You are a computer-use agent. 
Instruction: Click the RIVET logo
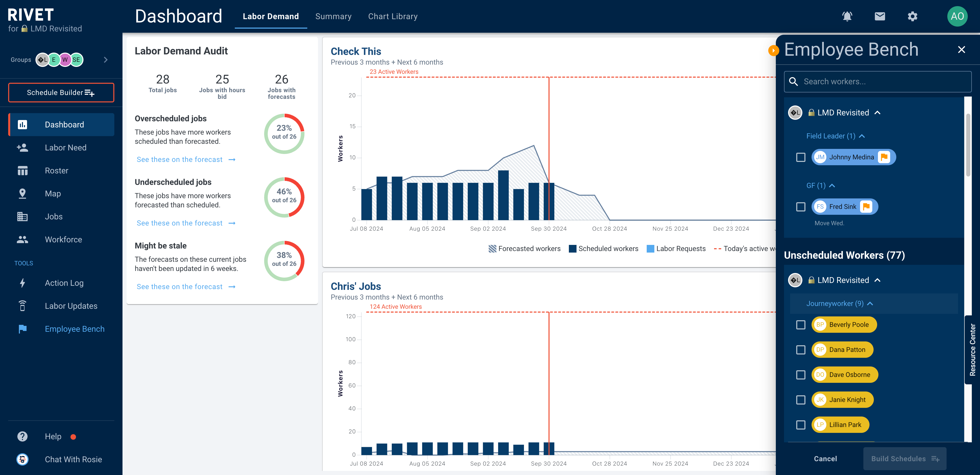pyautogui.click(x=30, y=15)
